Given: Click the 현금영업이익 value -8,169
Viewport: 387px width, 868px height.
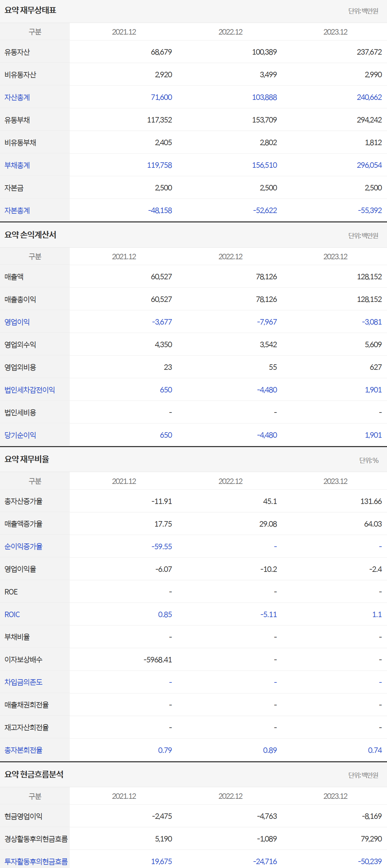Looking at the screenshot, I should [371, 816].
